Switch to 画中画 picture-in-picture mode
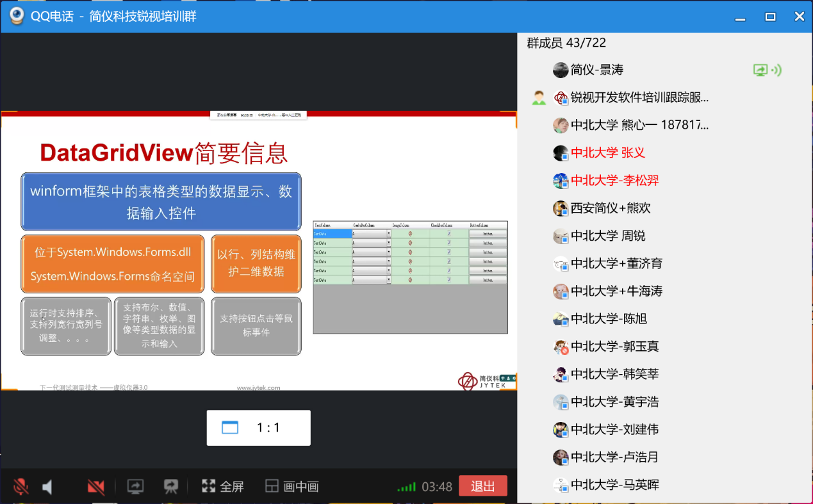This screenshot has width=813, height=504. click(292, 487)
